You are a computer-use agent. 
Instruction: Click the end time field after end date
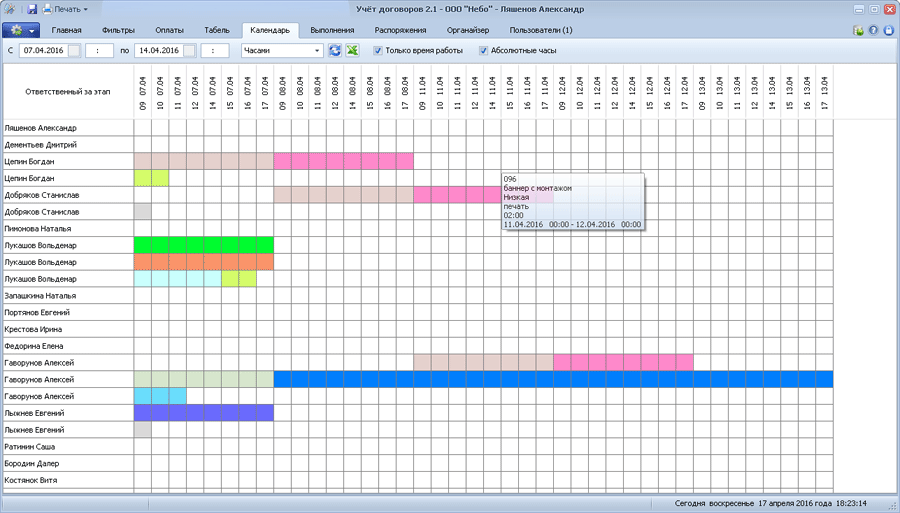215,50
